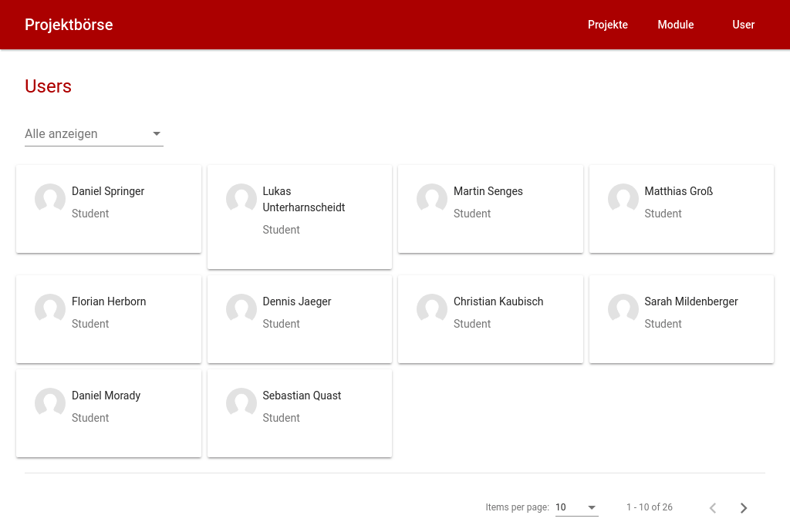Viewport: 790px width, 532px height.
Task: Select the name Florian Herborn
Action: coord(109,301)
